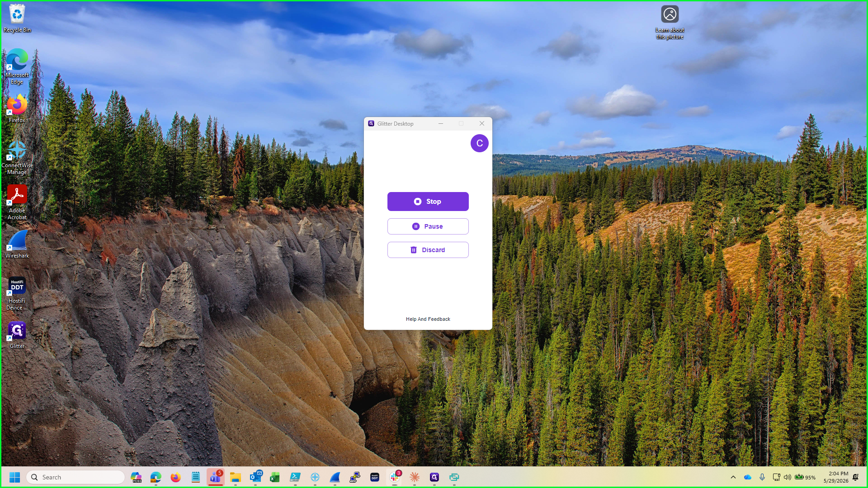Open HostiFi DDT from the taskbar
Screen dimensions: 868x488
coord(375,477)
